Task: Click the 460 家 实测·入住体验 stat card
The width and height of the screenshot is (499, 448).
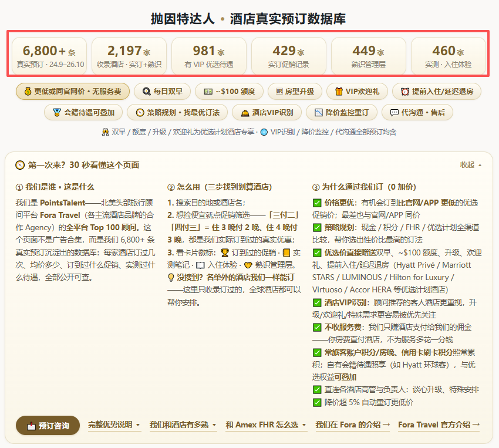Action: pos(449,56)
